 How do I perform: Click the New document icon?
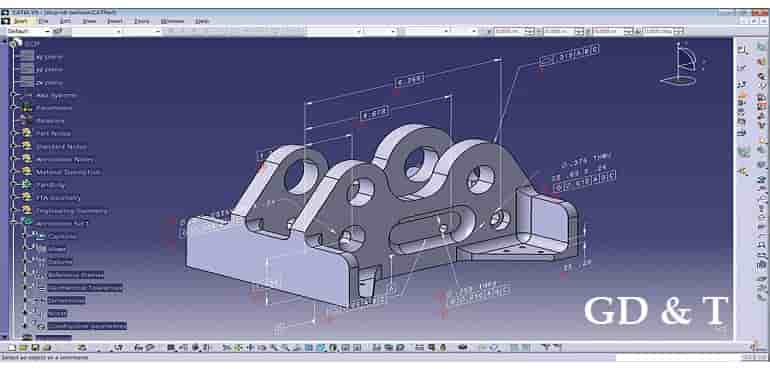pyautogui.click(x=12, y=348)
